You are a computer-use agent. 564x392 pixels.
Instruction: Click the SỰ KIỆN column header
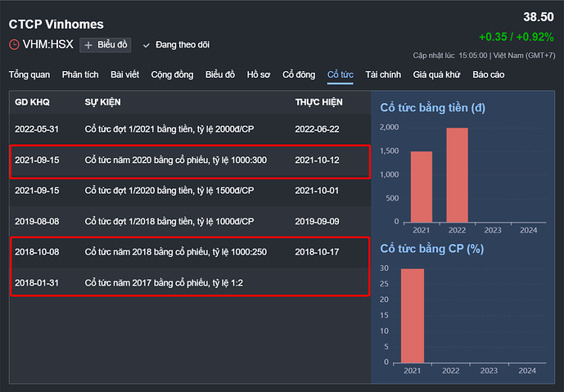[x=103, y=102]
